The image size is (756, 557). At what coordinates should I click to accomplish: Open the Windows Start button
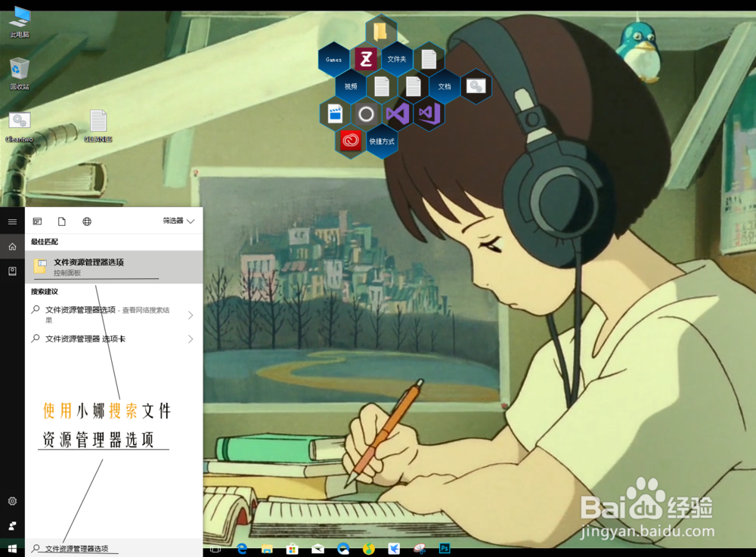coord(13,549)
